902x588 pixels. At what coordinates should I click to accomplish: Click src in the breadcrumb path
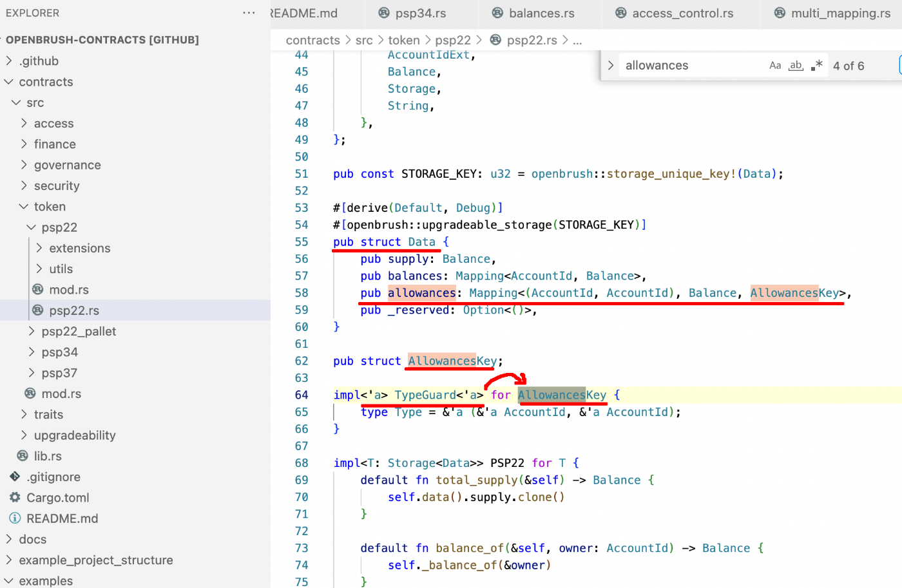(364, 40)
